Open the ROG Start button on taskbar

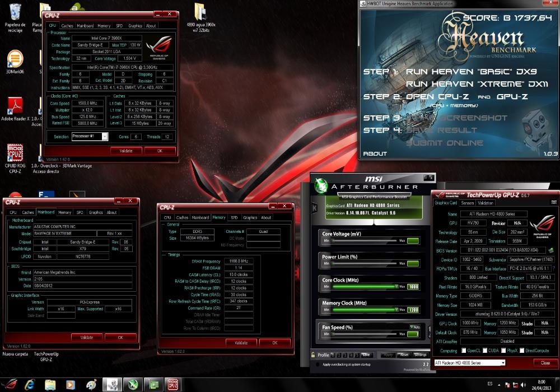click(10, 385)
